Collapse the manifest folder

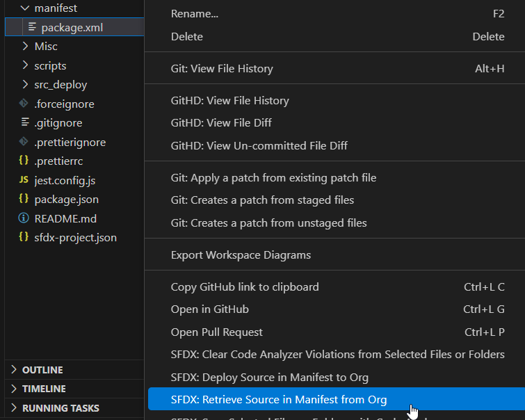click(x=25, y=8)
